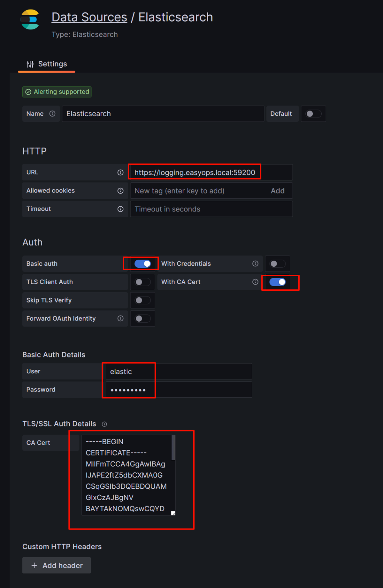Click the CA Cert field label
Image resolution: width=383 pixels, height=588 pixels.
coord(38,443)
